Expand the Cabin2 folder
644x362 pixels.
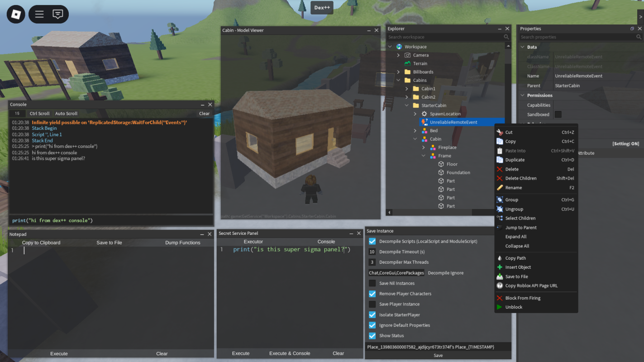tap(407, 97)
